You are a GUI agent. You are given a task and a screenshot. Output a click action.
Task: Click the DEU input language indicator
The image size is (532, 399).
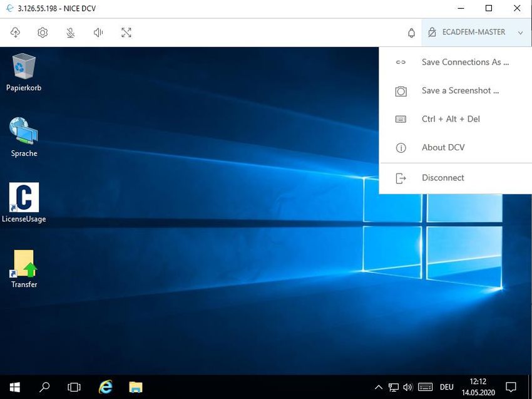point(446,387)
